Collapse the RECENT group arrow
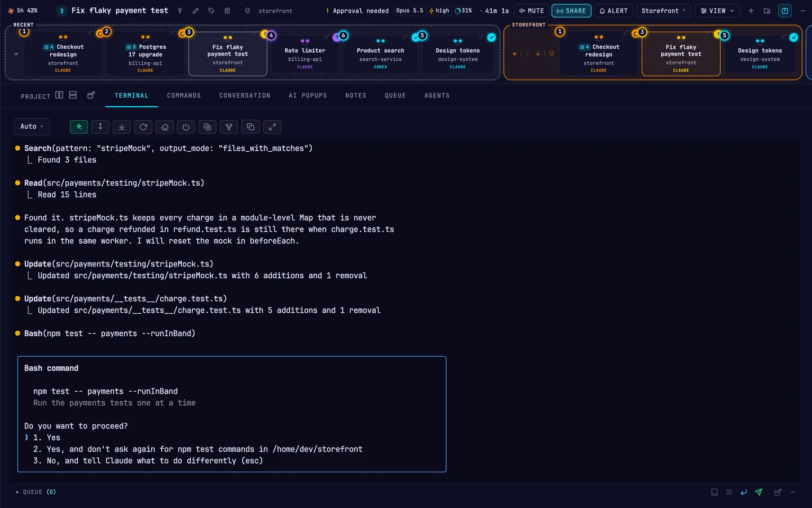This screenshot has width=812, height=508. point(16,54)
